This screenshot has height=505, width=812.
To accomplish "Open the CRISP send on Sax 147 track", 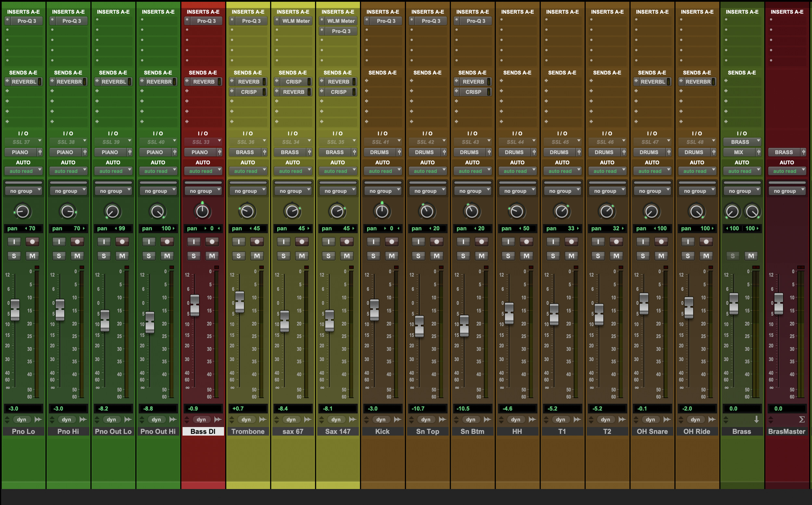I will click(x=338, y=92).
